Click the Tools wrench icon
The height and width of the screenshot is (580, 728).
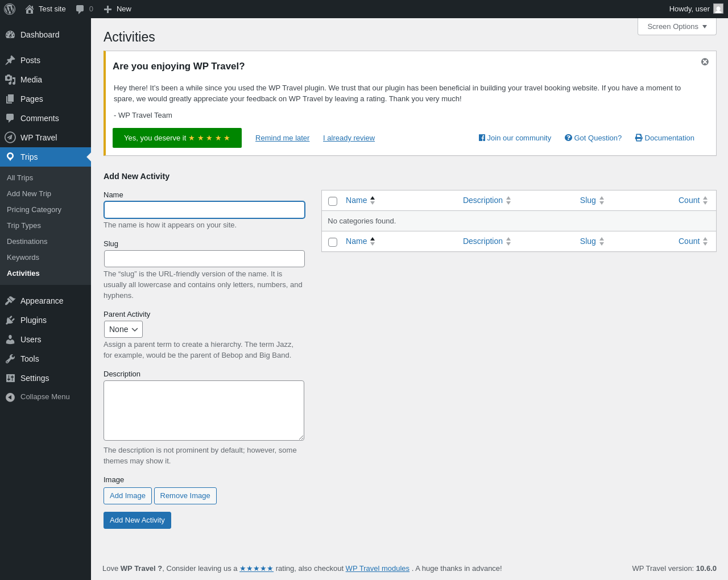tap(10, 359)
